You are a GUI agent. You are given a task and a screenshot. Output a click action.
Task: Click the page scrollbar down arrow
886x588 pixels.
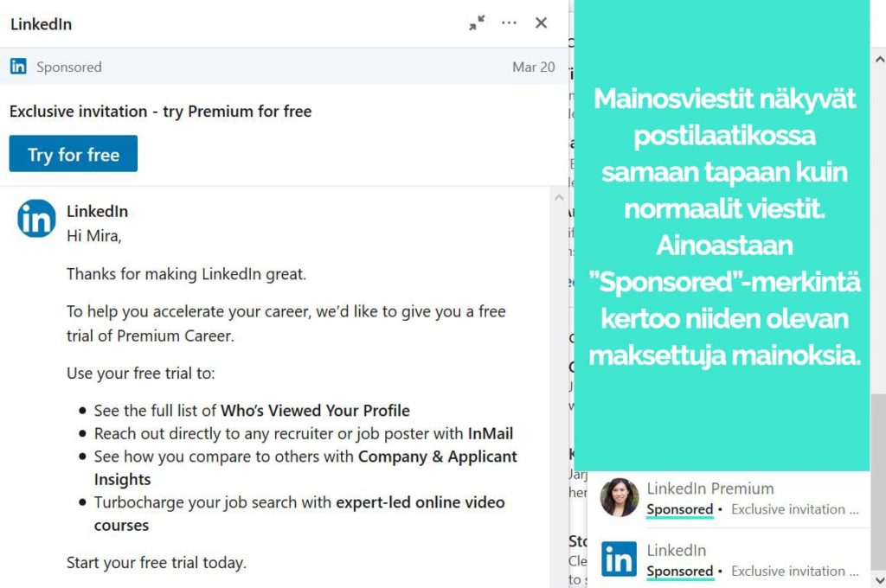(x=879, y=579)
